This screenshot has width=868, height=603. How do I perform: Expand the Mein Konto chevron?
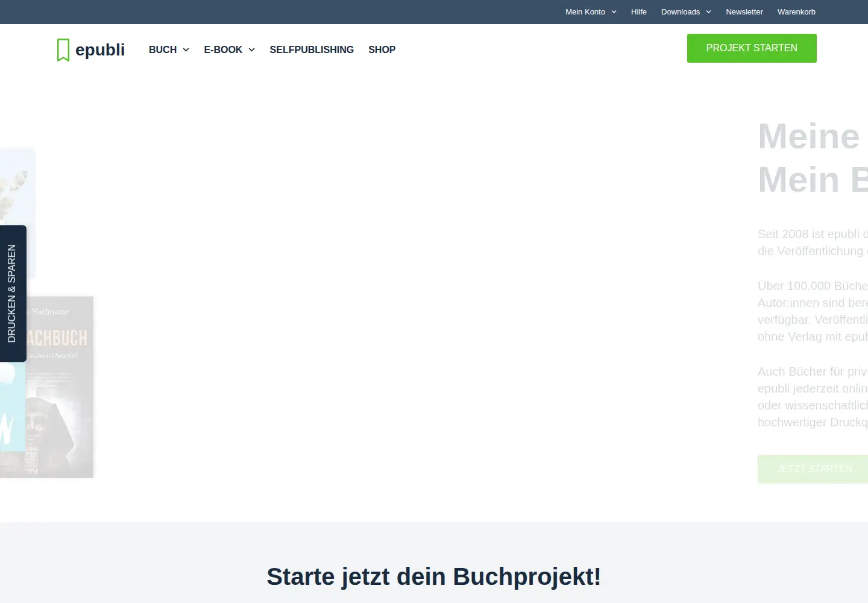point(614,12)
